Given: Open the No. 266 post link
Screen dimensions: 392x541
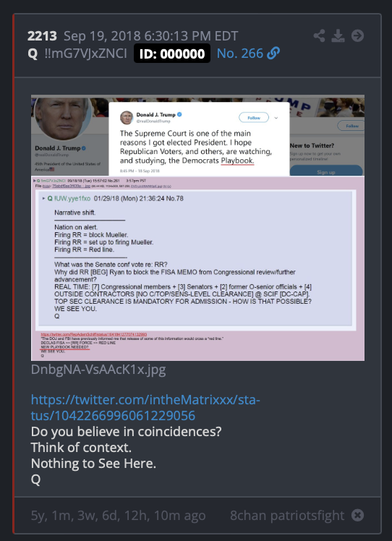Looking at the screenshot, I should [240, 54].
